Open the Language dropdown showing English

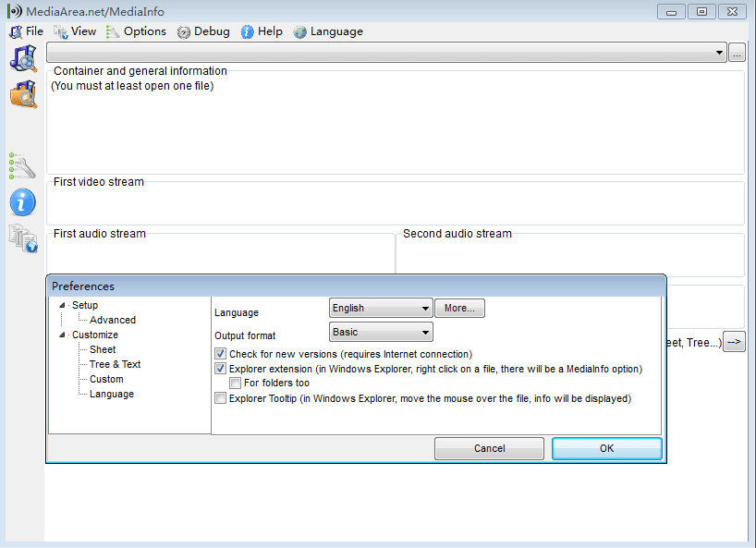[381, 308]
